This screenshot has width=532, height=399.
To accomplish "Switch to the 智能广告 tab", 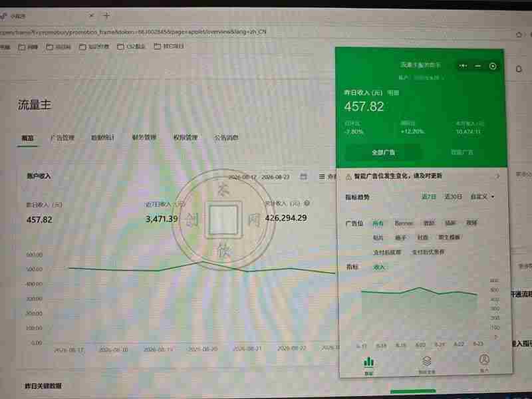I will click(x=462, y=152).
